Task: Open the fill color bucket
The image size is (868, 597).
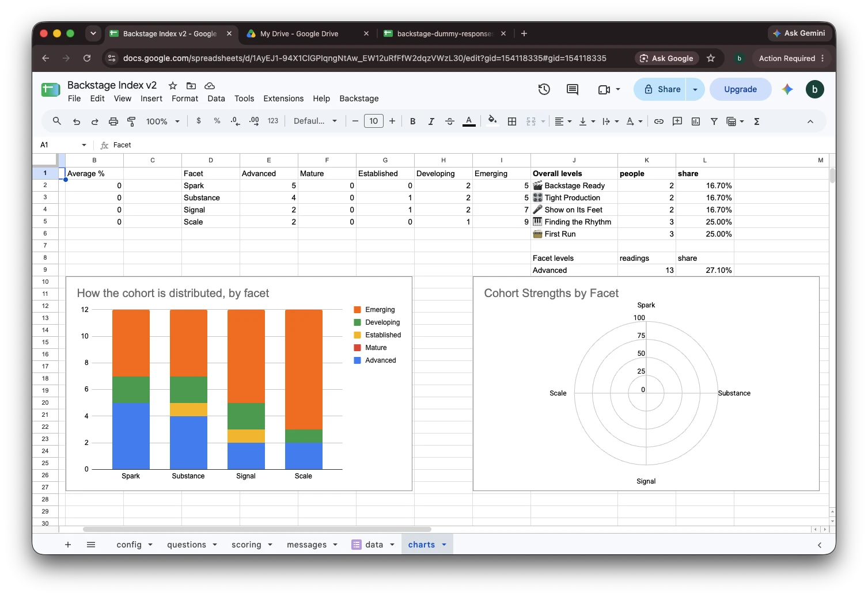Action: [x=492, y=120]
